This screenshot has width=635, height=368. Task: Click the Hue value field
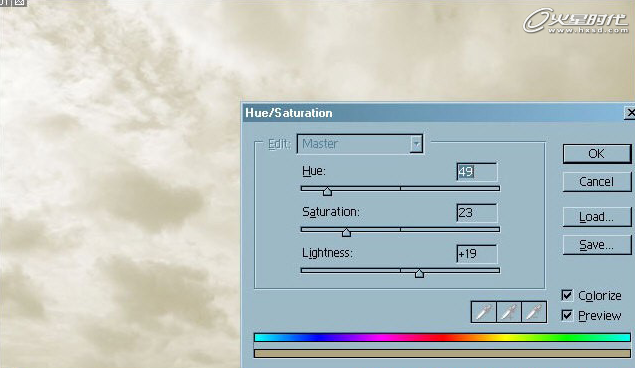pyautogui.click(x=477, y=172)
